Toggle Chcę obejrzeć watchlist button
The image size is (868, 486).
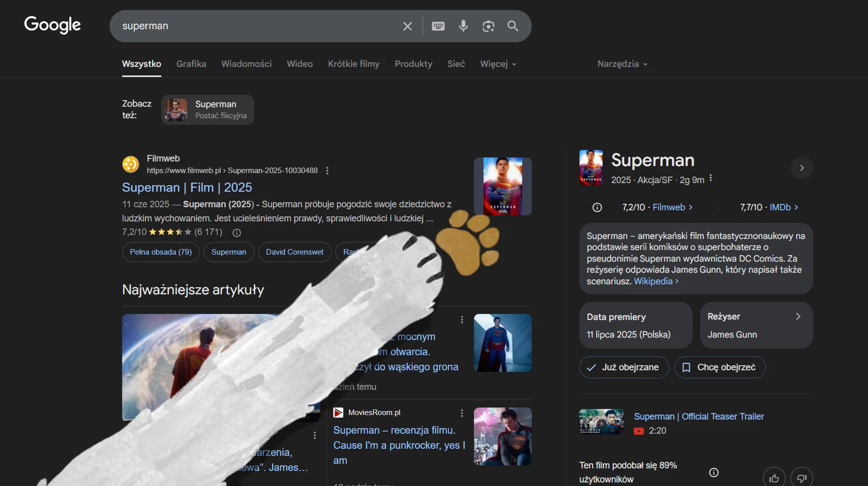pos(720,367)
